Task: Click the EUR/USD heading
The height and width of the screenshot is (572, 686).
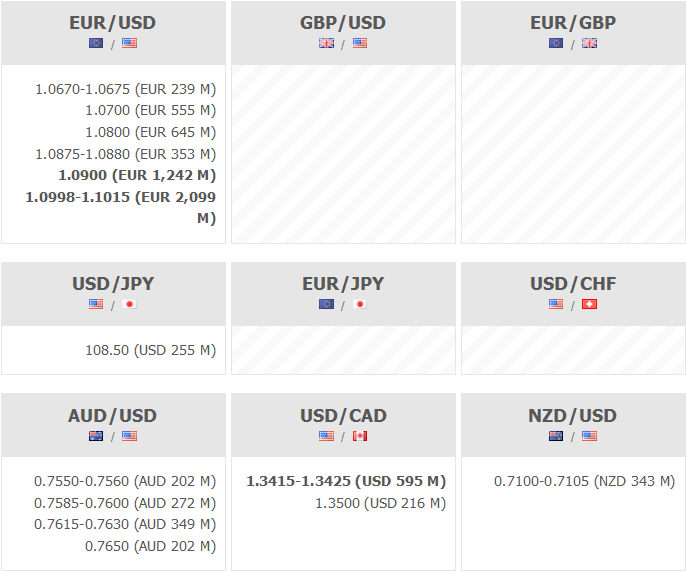Action: coord(113,22)
